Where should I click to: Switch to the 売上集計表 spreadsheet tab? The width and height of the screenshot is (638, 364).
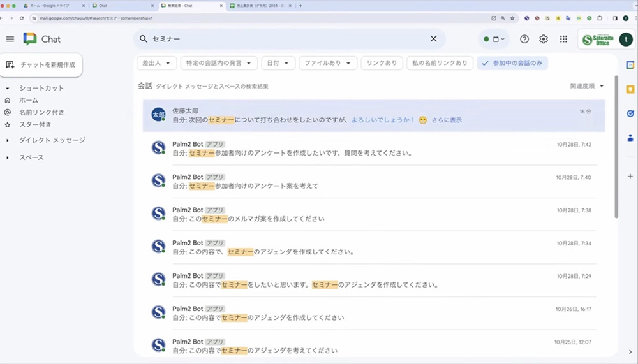[261, 6]
